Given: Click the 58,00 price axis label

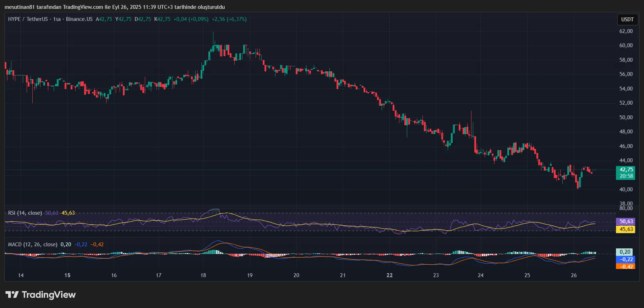Looking at the screenshot, I should click(626, 60).
